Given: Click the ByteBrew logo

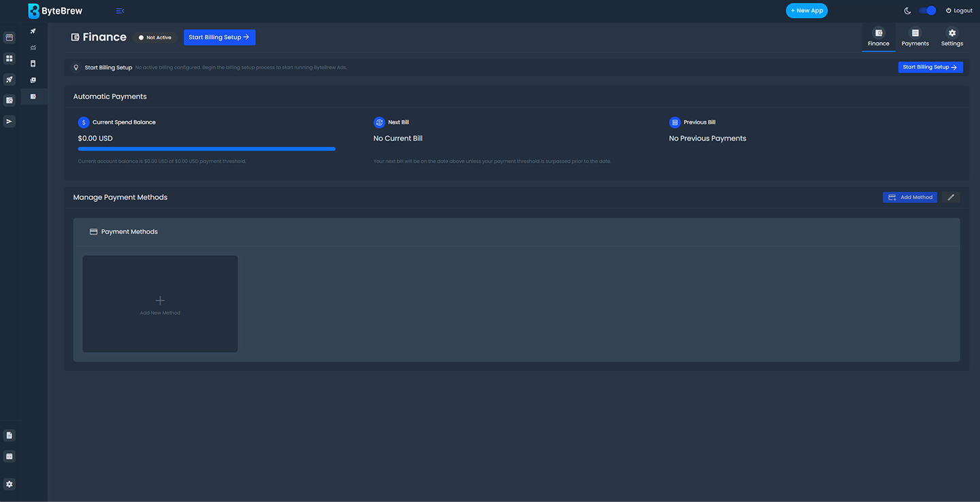Looking at the screenshot, I should (55, 11).
